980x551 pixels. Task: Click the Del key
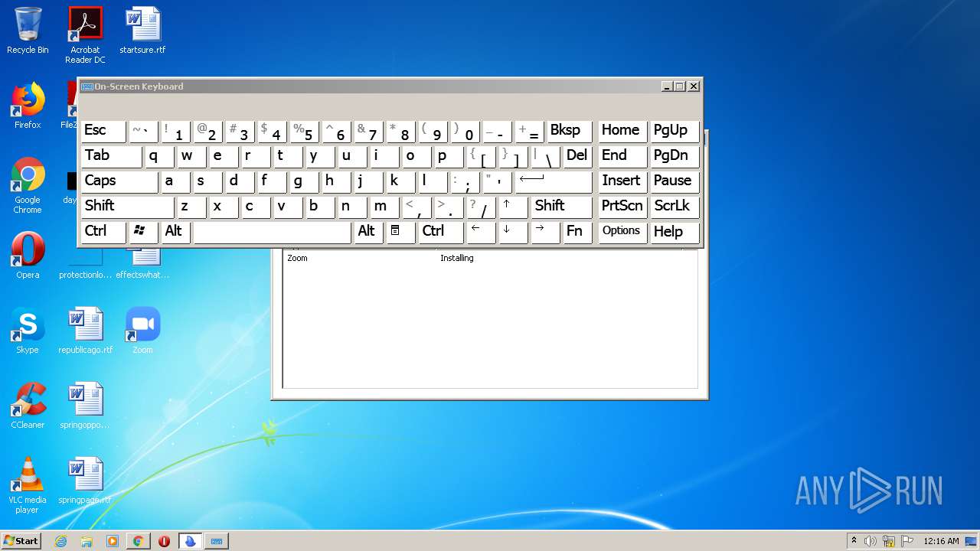[x=577, y=155]
